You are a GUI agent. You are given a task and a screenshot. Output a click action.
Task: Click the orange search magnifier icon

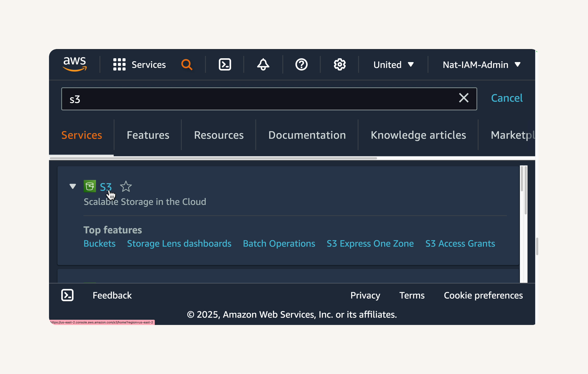187,64
